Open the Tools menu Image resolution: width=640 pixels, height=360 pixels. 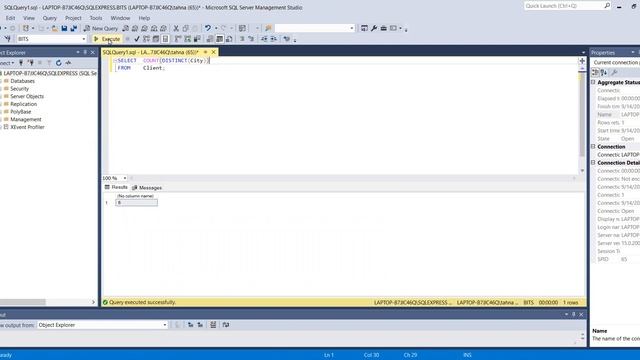[96, 18]
